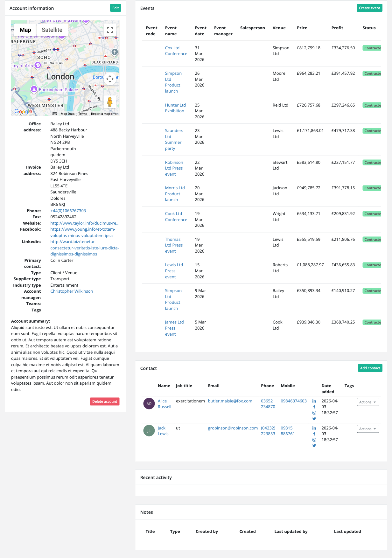Open Morris Ltd Product launch event
The width and height of the screenshot is (392, 558).
pyautogui.click(x=175, y=194)
